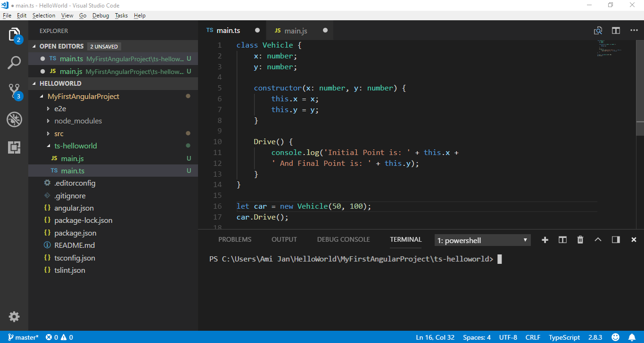Create a new terminal with plus icon

[x=545, y=240]
